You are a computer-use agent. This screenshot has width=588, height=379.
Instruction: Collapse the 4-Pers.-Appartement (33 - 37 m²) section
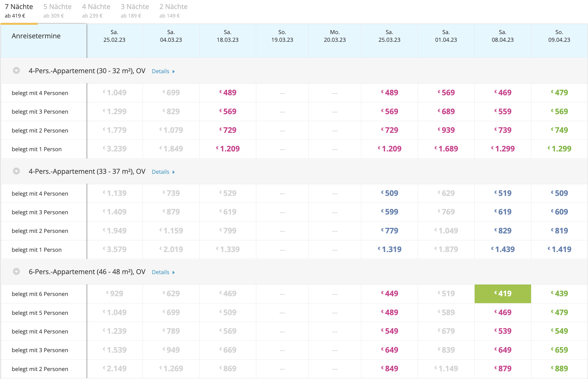(x=16, y=171)
